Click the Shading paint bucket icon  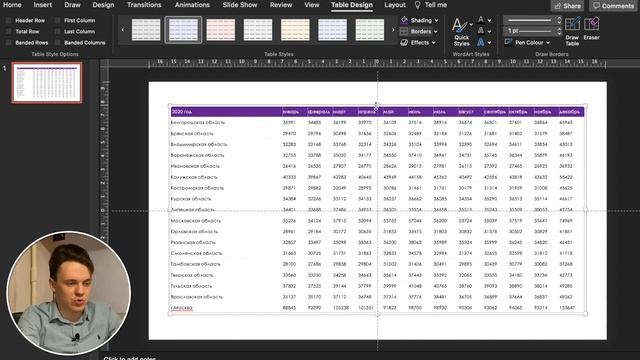point(404,20)
